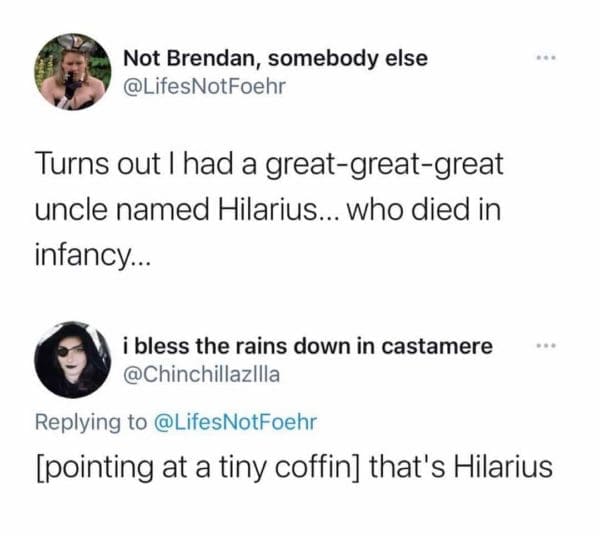600x536 pixels.
Task: Click the @LifesNotFoehr mention in 'Replying to'
Action: pyautogui.click(x=236, y=422)
